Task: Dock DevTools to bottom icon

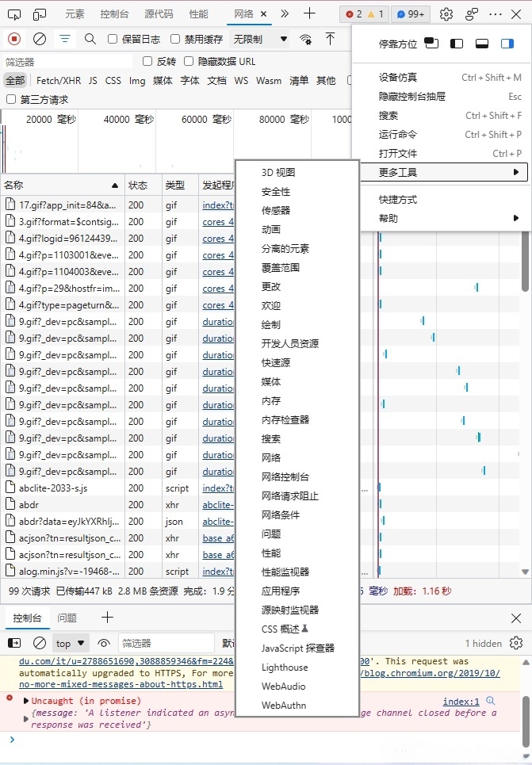Action: (x=481, y=44)
